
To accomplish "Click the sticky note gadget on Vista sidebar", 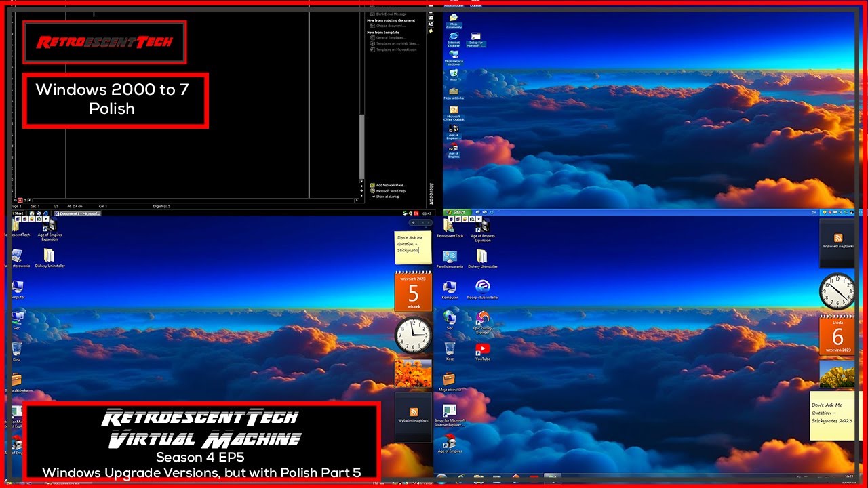I will pyautogui.click(x=413, y=247).
